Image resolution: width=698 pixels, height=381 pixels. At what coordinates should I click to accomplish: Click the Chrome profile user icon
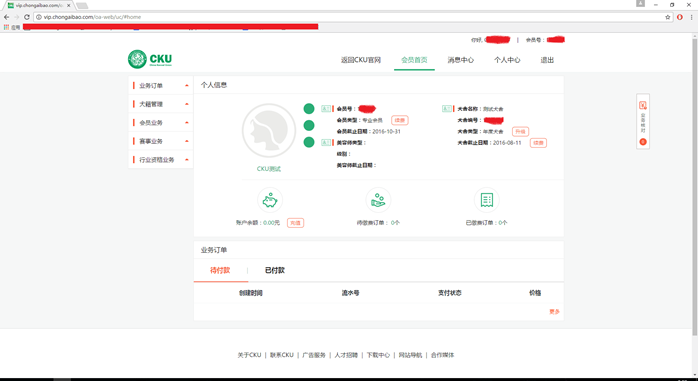tap(640, 4)
